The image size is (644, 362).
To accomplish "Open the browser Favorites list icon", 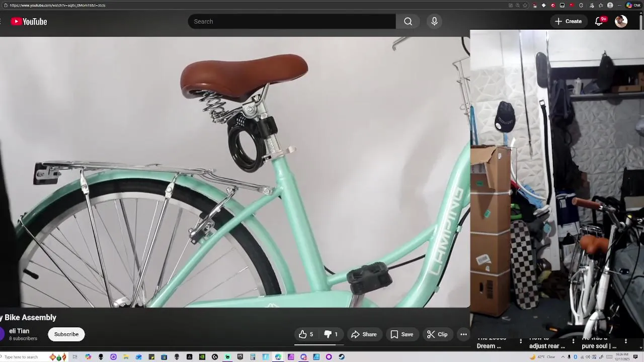I will pos(601,5).
